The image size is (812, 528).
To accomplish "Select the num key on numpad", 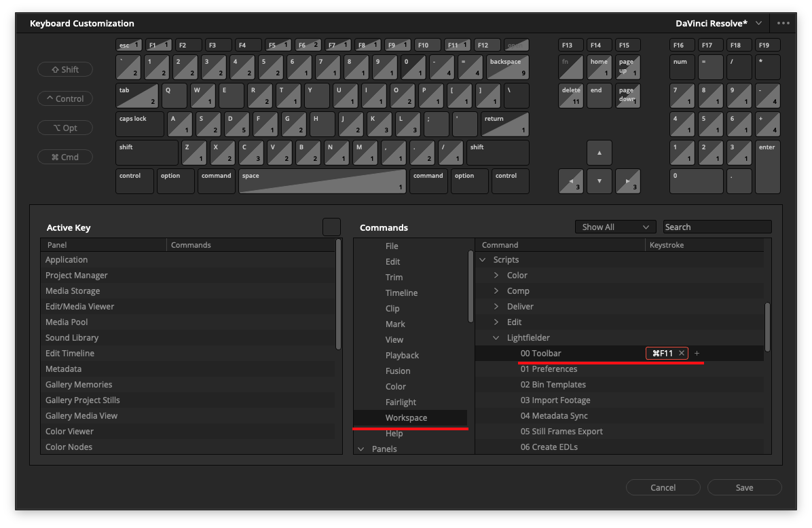I will [682, 67].
